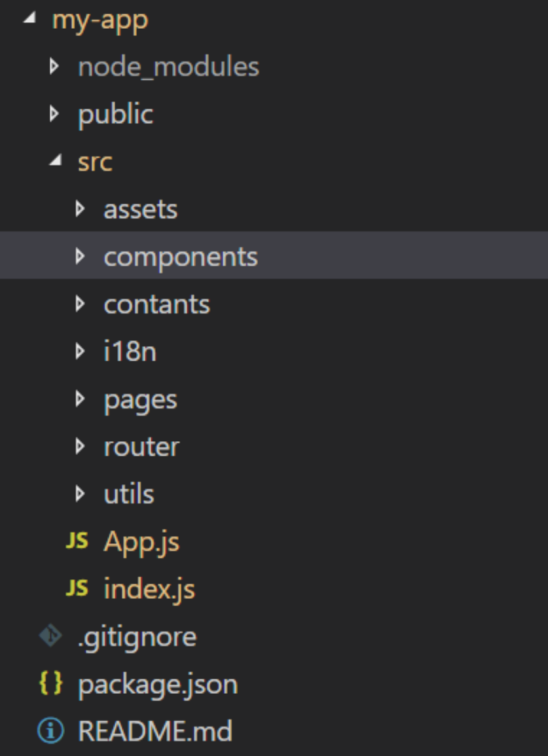The height and width of the screenshot is (756, 548).
Task: Click the git icon next to .gitignore
Action: [x=50, y=636]
